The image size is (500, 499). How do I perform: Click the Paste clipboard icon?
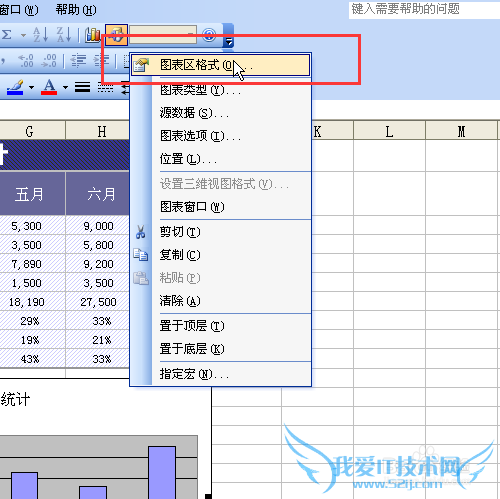point(141,278)
